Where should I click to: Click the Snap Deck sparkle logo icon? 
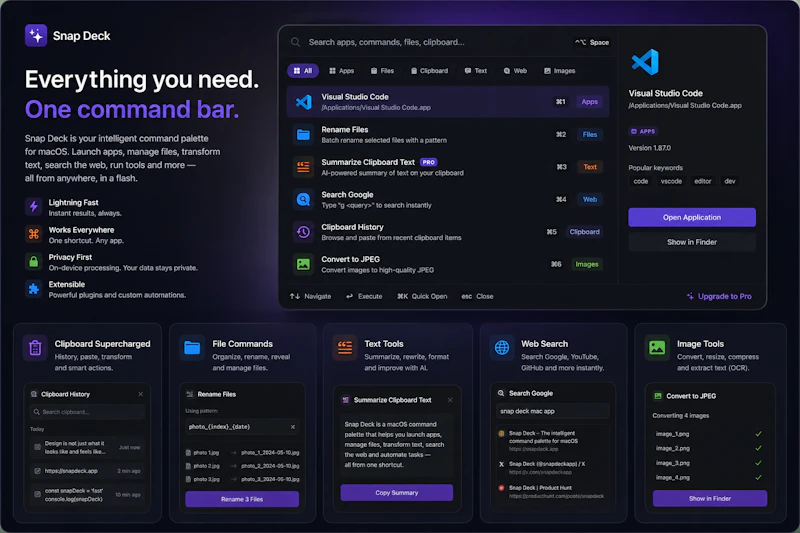(36, 36)
